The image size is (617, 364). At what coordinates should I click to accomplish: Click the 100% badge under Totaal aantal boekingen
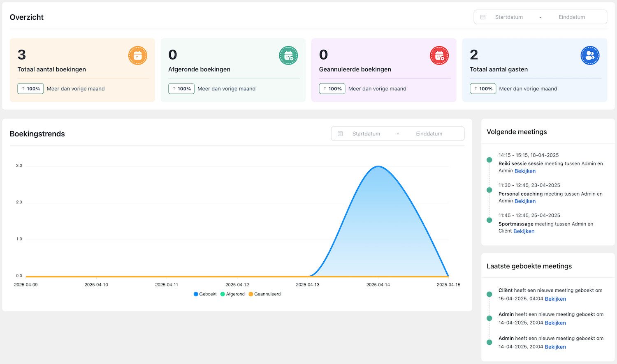(x=30, y=89)
